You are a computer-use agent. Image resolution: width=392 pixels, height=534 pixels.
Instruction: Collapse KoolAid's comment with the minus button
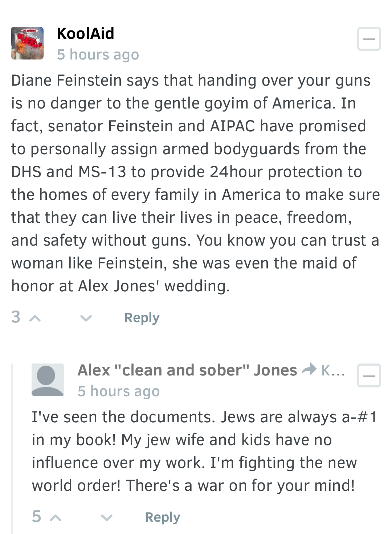pyautogui.click(x=369, y=38)
